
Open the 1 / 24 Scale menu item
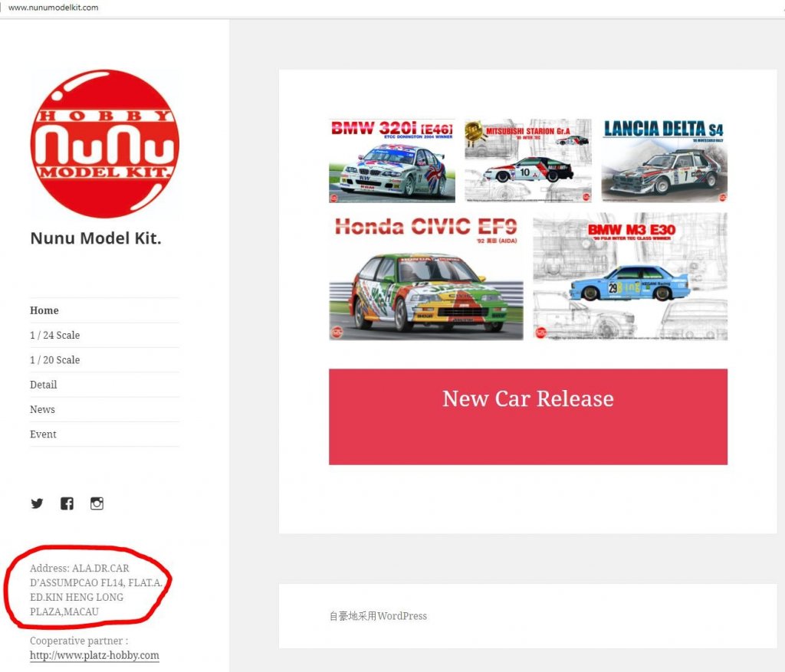coord(54,336)
